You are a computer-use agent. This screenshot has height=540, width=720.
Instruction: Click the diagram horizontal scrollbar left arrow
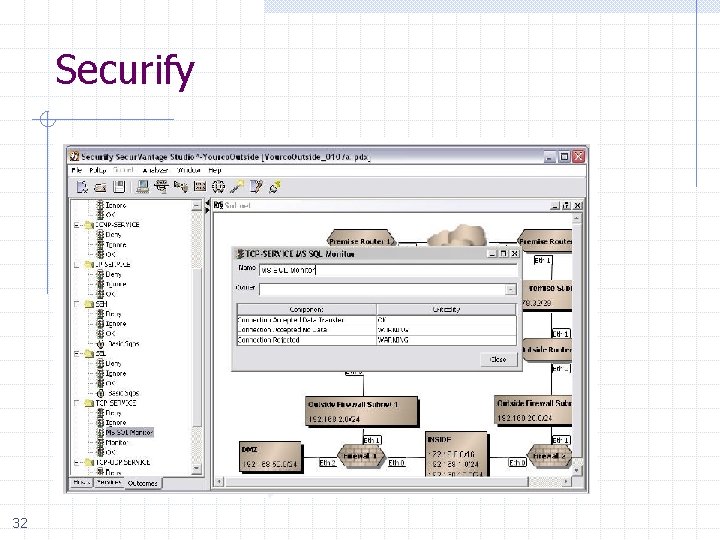(219, 482)
